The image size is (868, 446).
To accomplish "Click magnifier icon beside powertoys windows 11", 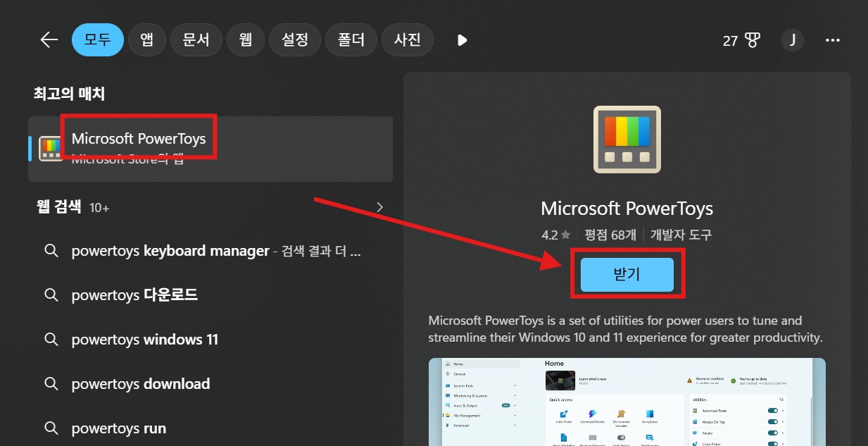I will point(51,340).
